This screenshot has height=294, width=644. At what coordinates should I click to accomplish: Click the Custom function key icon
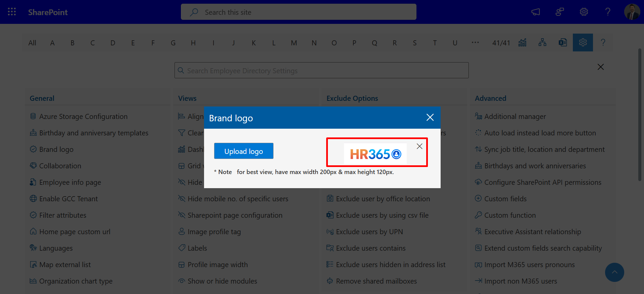click(x=478, y=215)
